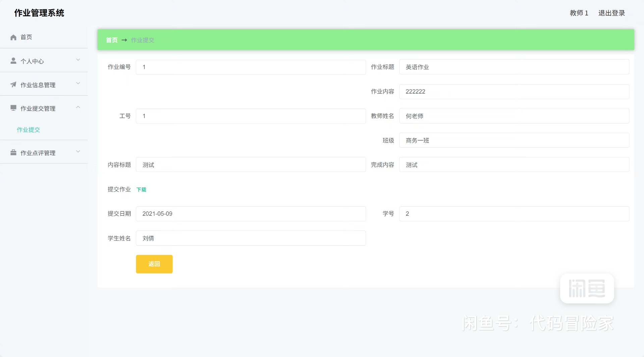Expand the 作业信息管理 chevron
The image size is (644, 357).
78,84
